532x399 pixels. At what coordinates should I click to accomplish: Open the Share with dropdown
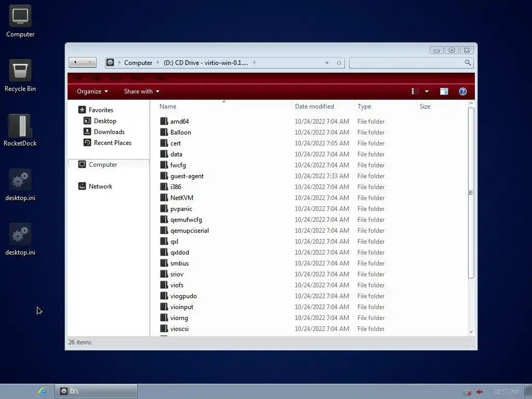point(141,91)
